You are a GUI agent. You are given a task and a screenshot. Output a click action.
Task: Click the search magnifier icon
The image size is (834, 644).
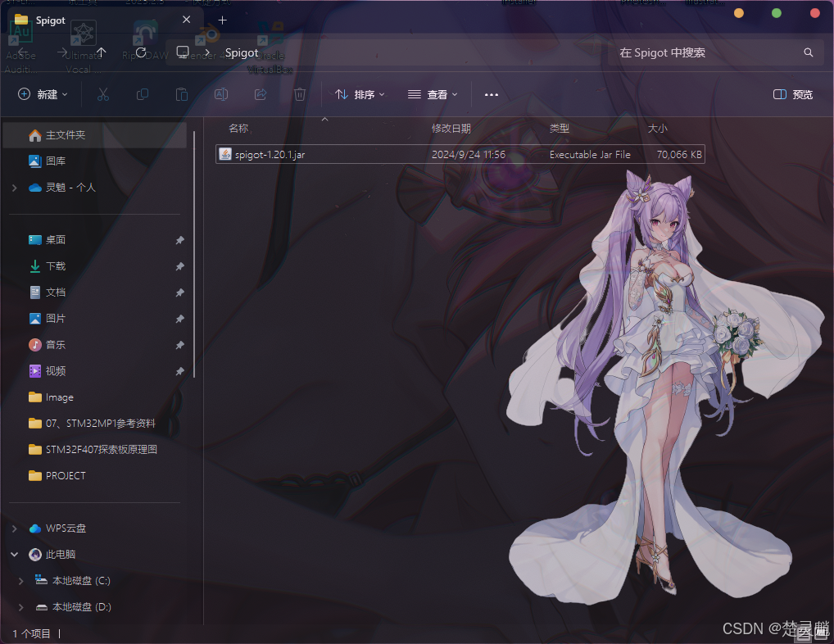pyautogui.click(x=809, y=52)
